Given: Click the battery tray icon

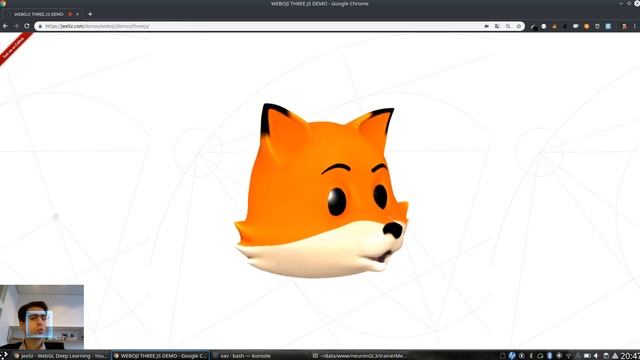Looking at the screenshot, I should 587,356.
